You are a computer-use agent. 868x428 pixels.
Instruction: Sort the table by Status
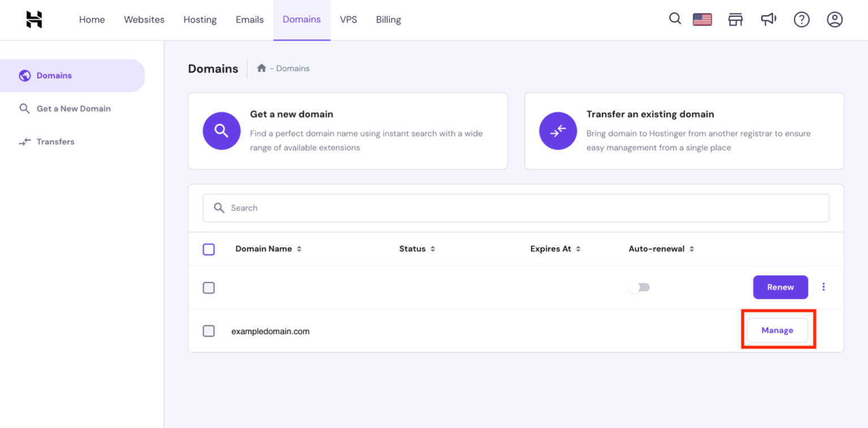(432, 248)
